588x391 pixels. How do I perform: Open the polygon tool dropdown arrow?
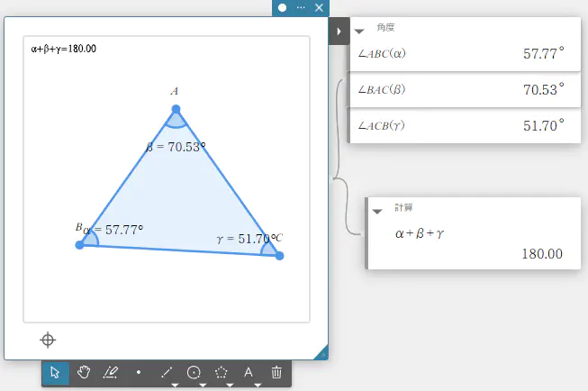click(x=231, y=385)
